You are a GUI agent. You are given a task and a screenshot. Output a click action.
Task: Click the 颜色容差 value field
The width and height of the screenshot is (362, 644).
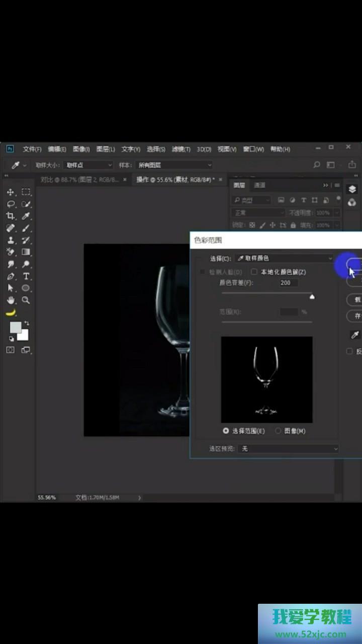point(289,283)
